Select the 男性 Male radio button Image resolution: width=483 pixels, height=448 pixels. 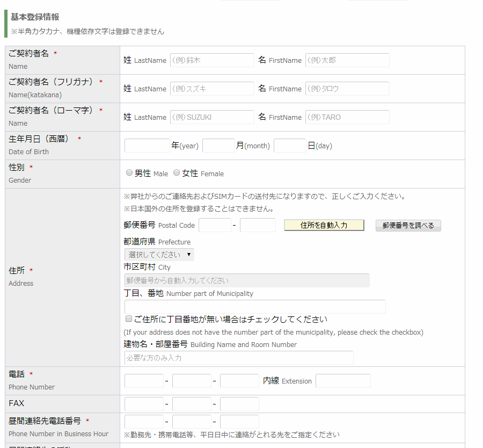[129, 173]
